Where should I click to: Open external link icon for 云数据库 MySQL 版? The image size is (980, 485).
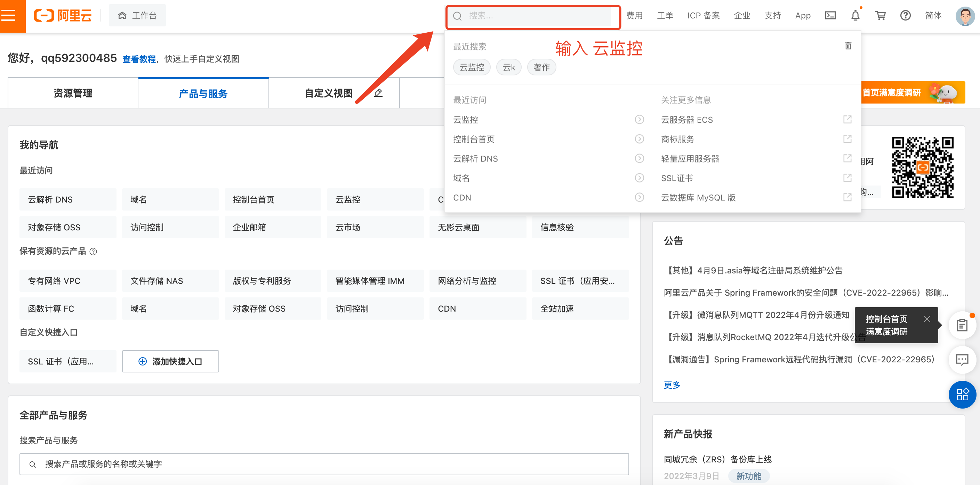(848, 197)
